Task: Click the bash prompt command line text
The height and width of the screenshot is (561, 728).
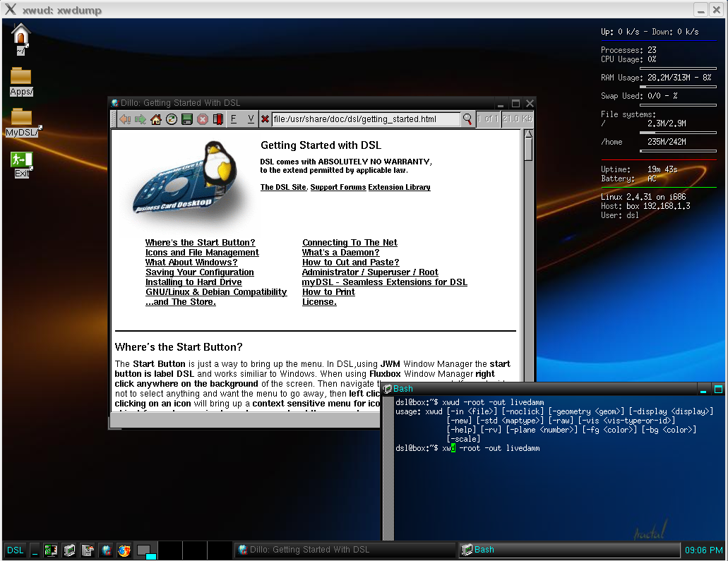Action: pyautogui.click(x=467, y=448)
